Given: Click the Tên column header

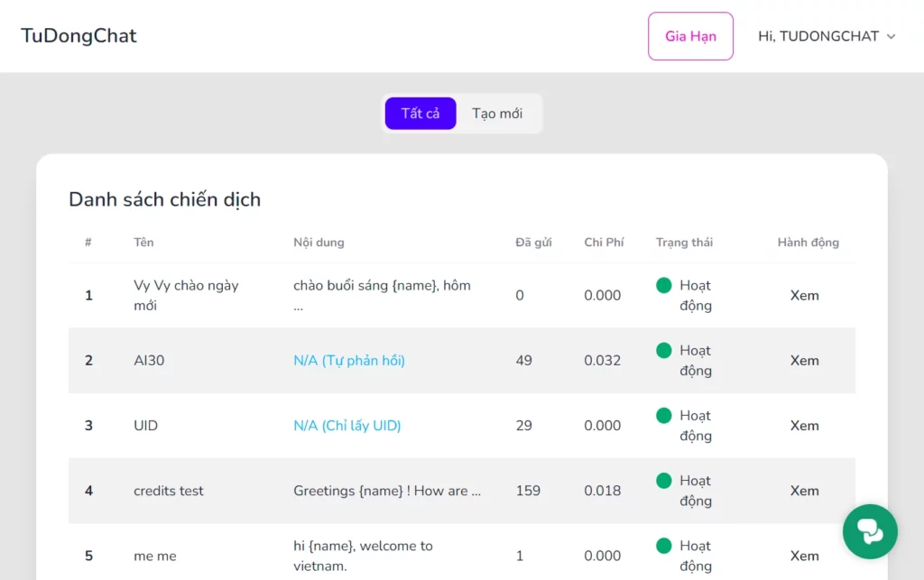Looking at the screenshot, I should 143,242.
